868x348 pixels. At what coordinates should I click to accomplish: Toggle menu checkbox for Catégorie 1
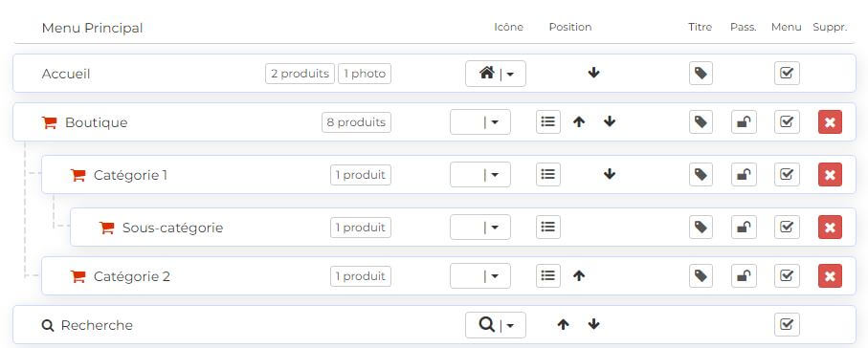click(x=787, y=175)
